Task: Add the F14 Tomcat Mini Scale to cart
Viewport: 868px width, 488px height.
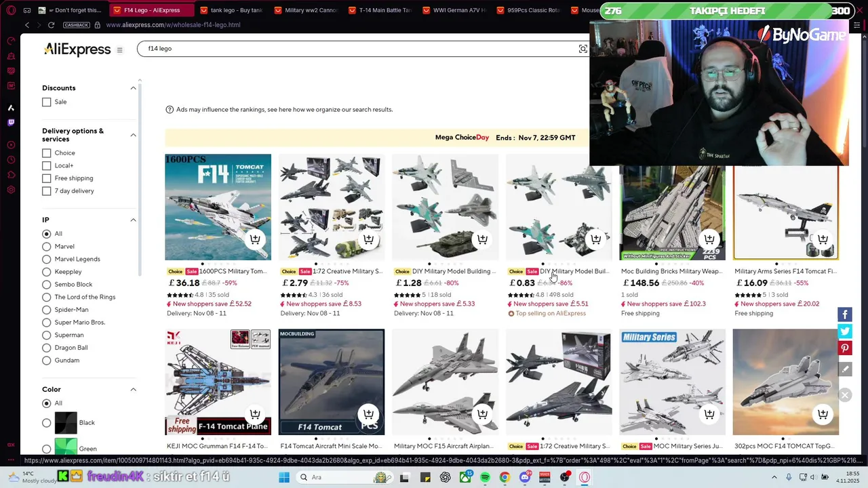Action: pyautogui.click(x=368, y=414)
